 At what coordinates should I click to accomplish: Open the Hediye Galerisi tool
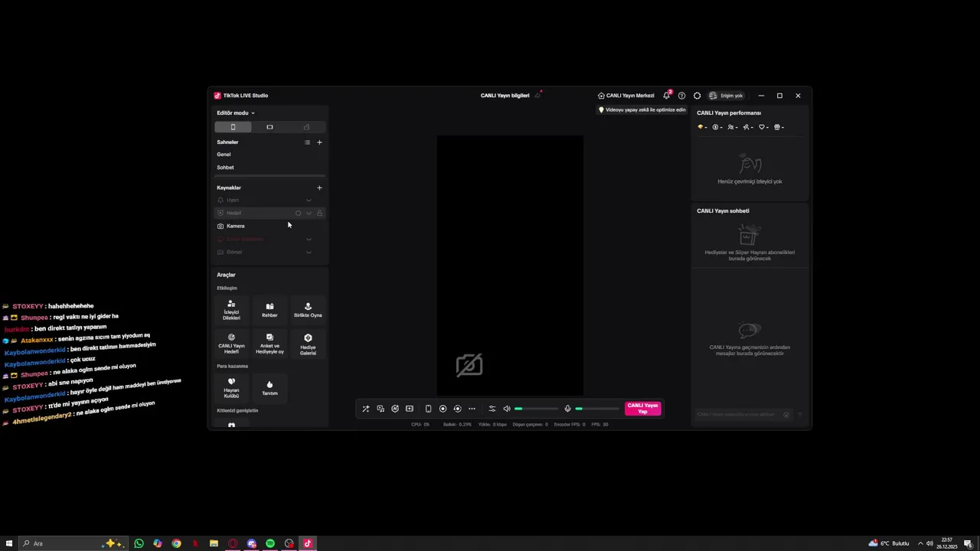(x=308, y=344)
